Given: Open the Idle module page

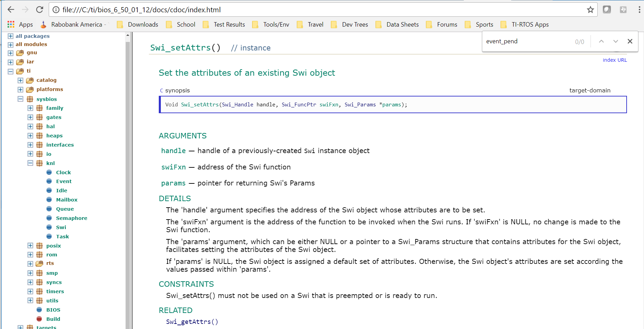Looking at the screenshot, I should (x=62, y=191).
